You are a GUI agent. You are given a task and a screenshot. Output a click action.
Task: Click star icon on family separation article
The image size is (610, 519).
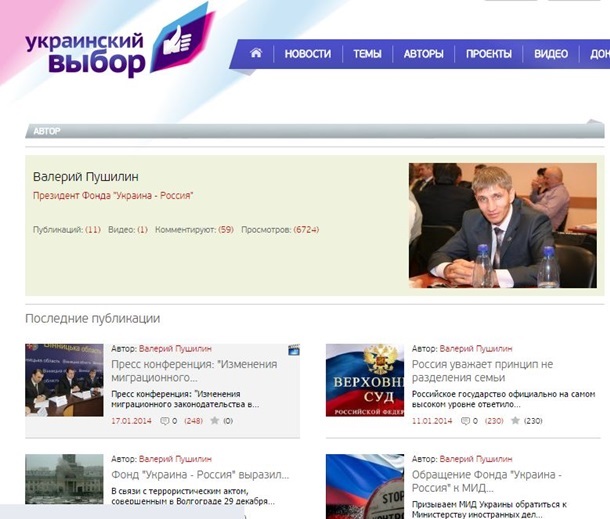tap(515, 421)
